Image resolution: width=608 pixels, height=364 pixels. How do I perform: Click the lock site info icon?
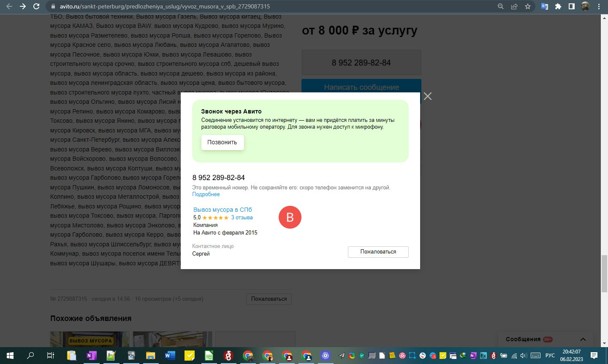click(53, 6)
